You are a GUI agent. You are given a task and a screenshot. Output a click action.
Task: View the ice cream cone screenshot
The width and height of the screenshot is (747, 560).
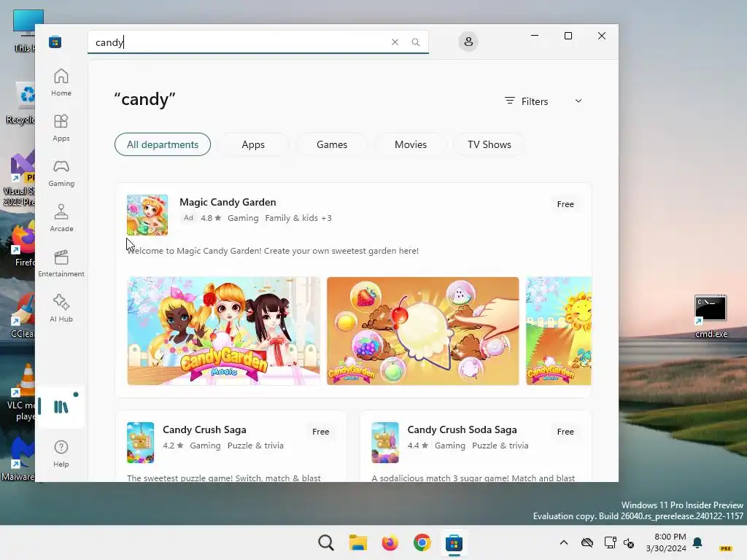[422, 331]
